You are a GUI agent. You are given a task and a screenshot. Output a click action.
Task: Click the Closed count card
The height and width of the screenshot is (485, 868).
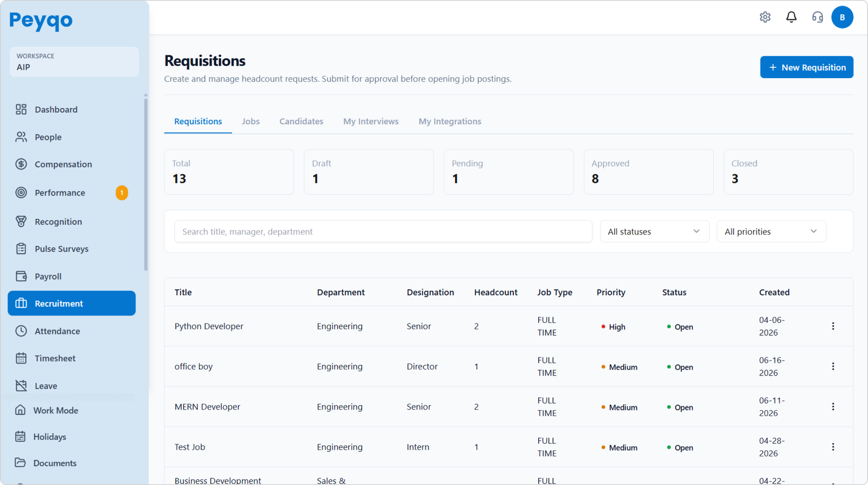point(788,172)
